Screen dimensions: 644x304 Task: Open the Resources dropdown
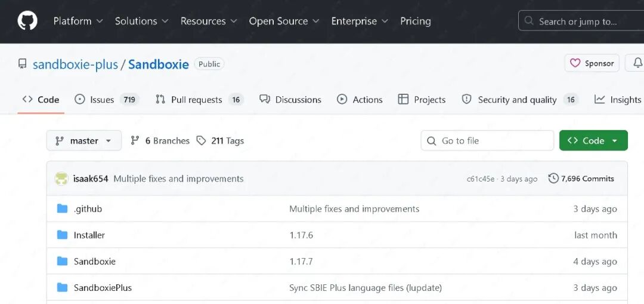click(209, 21)
